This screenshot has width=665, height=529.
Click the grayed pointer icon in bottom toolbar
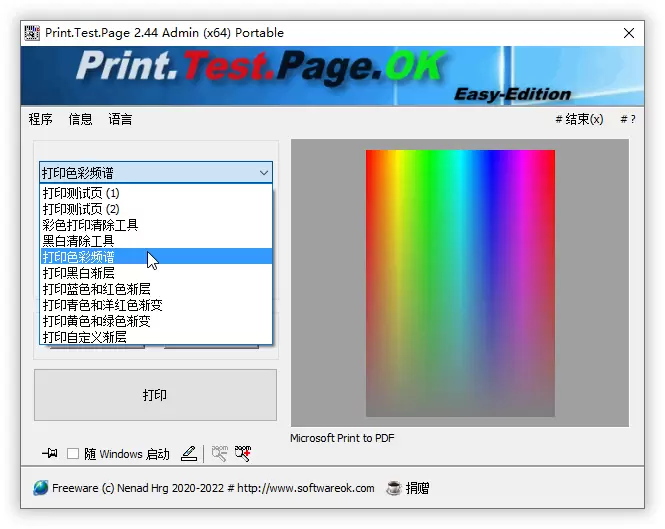click(220, 453)
